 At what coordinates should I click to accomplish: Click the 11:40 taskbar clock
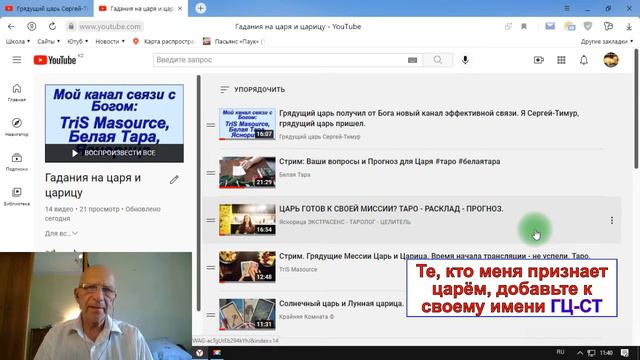[x=607, y=353]
